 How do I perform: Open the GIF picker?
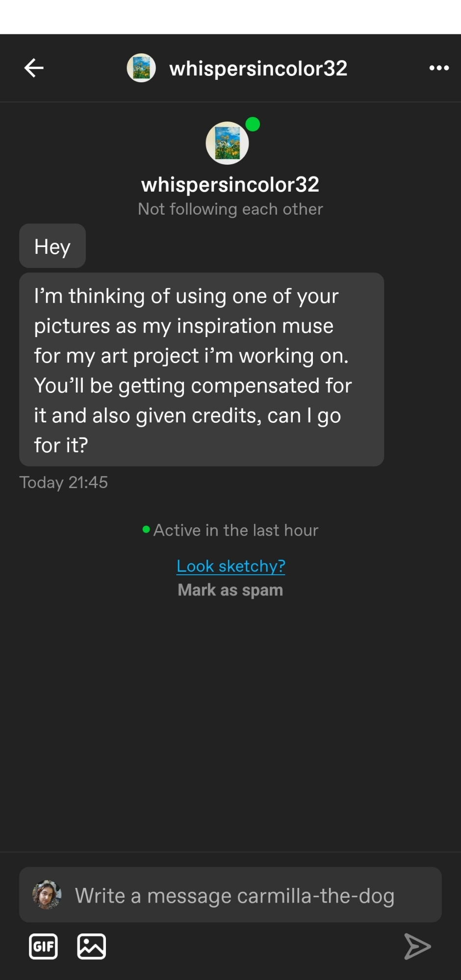pyautogui.click(x=43, y=946)
